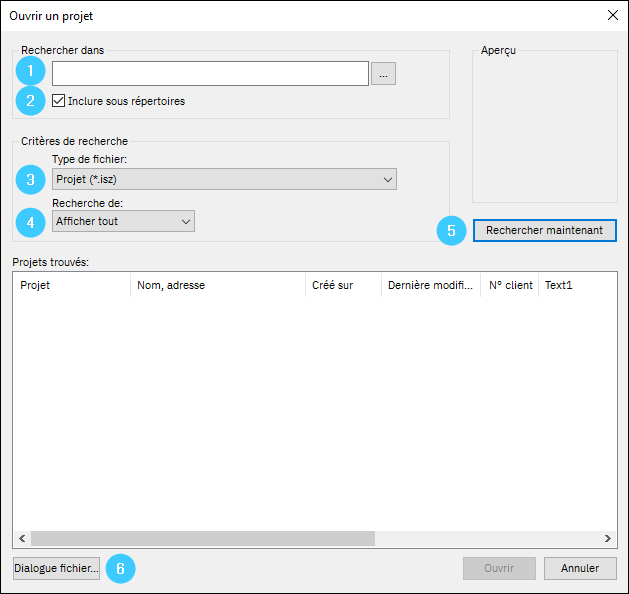This screenshot has width=629, height=594.
Task: Click the Rechercher dans path input field
Action: (x=210, y=73)
